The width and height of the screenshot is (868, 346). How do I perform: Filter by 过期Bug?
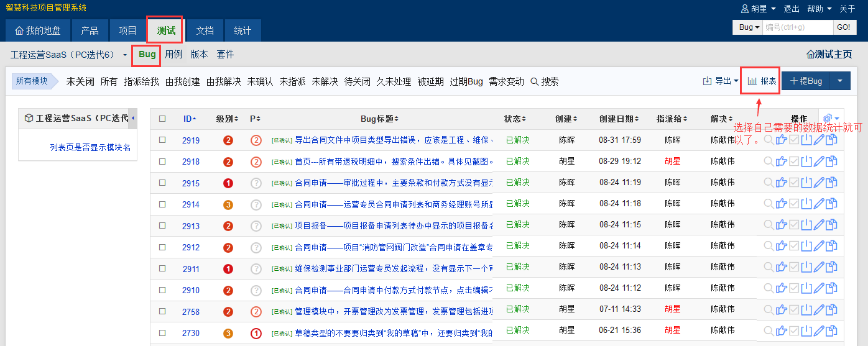pos(466,81)
